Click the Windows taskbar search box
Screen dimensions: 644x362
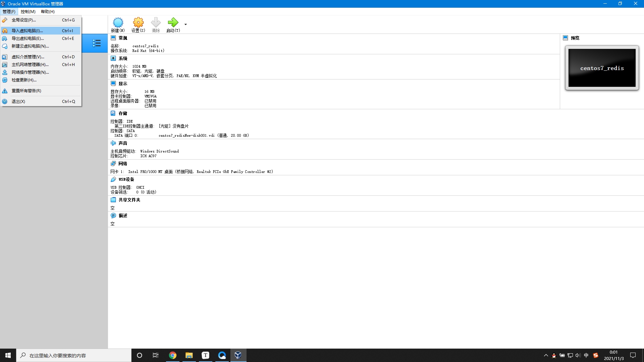74,355
